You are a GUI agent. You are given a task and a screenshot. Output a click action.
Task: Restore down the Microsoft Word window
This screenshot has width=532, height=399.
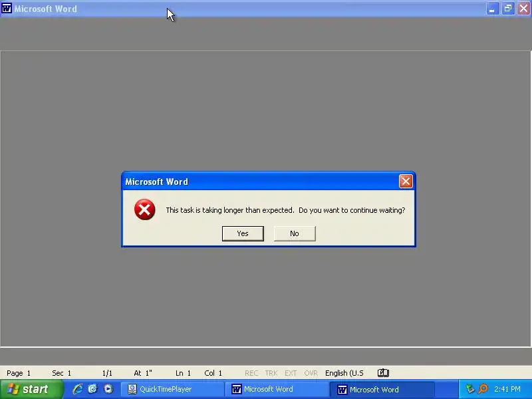pos(508,9)
